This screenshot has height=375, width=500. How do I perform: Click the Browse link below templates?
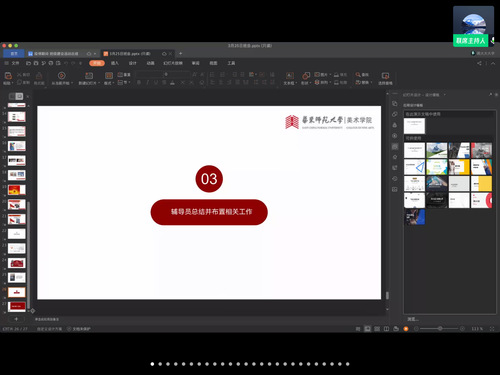[x=413, y=319]
